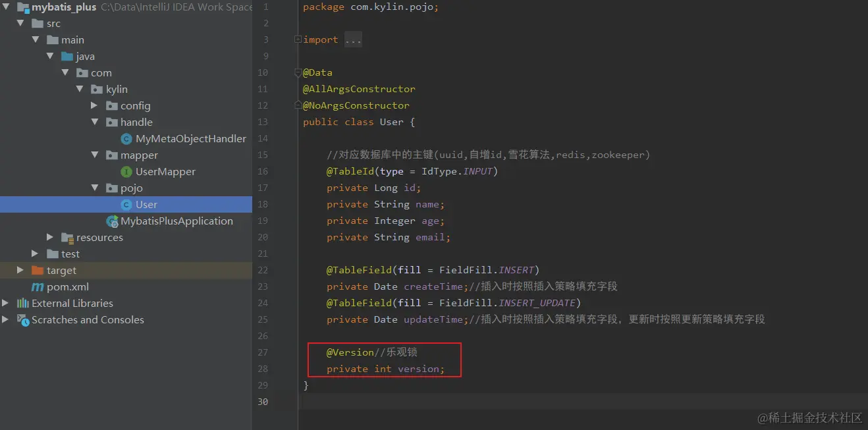The image size is (868, 430).
Task: Click MybatisPlusApplication Spring Boot icon
Action: 113,221
